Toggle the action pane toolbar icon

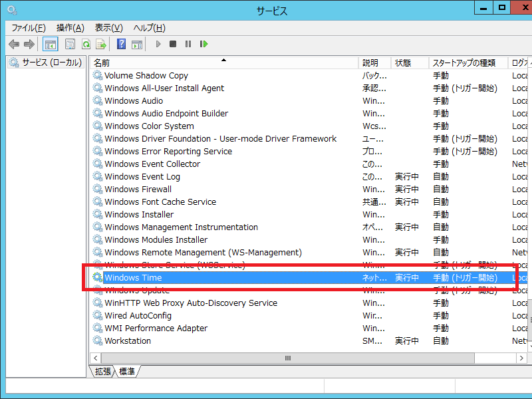coord(137,44)
